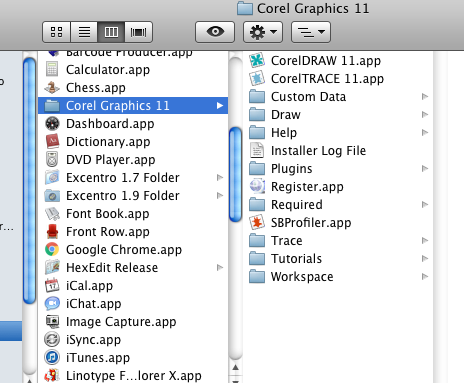Switch to list view mode

[84, 32]
